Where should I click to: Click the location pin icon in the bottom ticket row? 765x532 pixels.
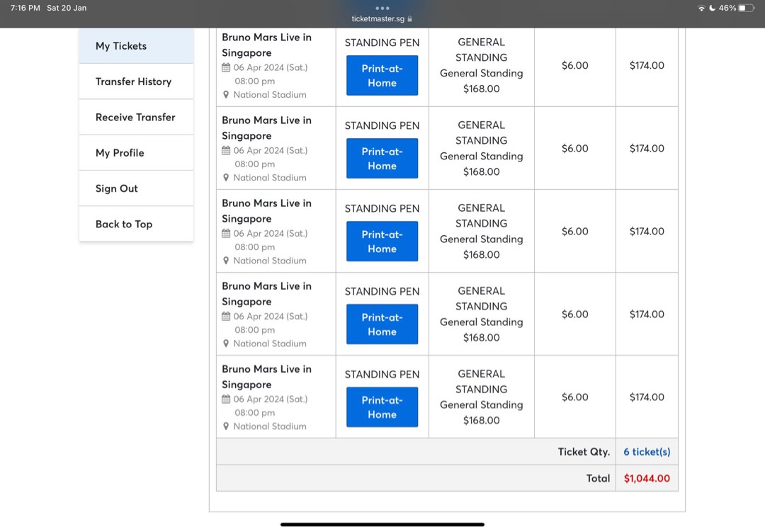pos(226,426)
